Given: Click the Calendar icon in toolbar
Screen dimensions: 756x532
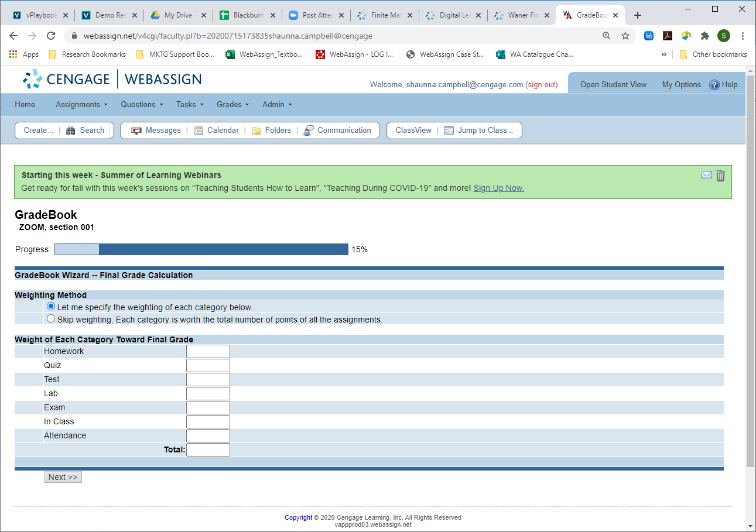Looking at the screenshot, I should (199, 131).
